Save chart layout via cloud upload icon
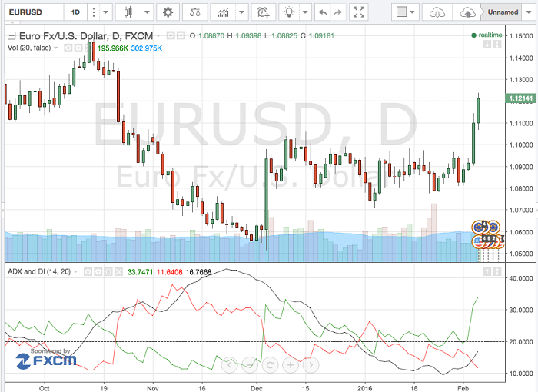Viewport: 538px width, 392px height. [467, 12]
